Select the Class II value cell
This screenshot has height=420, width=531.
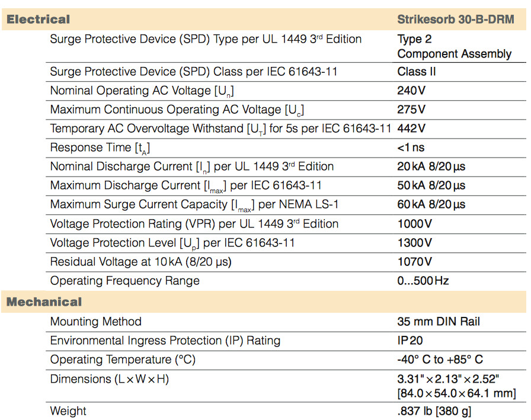click(417, 72)
